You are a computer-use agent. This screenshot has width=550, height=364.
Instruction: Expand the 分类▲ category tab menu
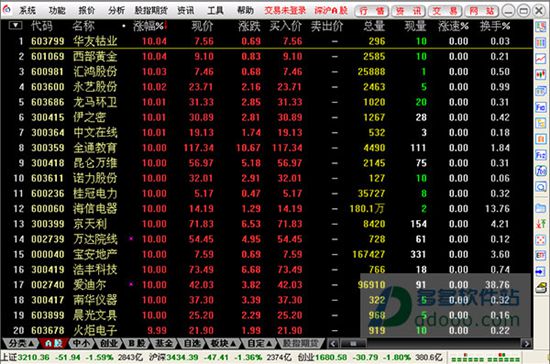(x=21, y=343)
